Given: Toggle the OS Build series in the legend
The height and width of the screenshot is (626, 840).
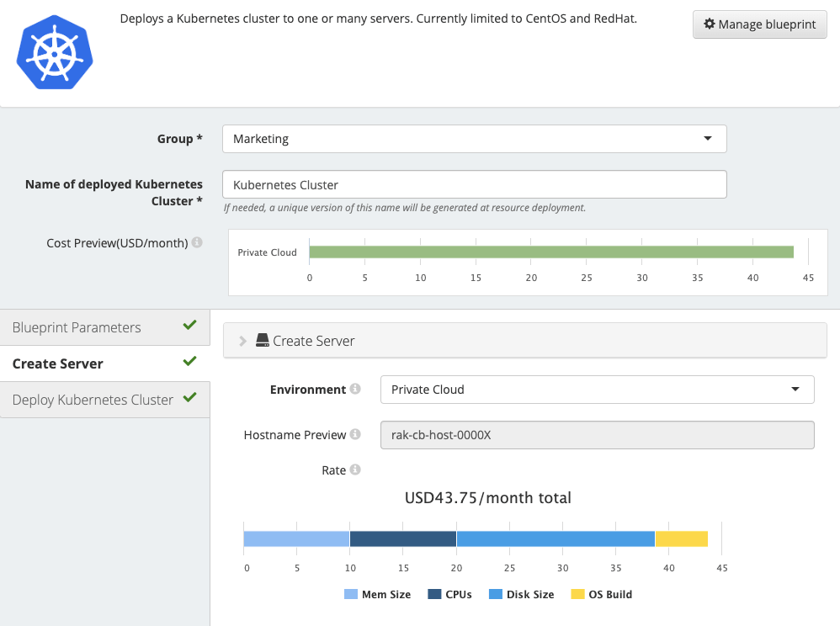Looking at the screenshot, I should [x=601, y=594].
